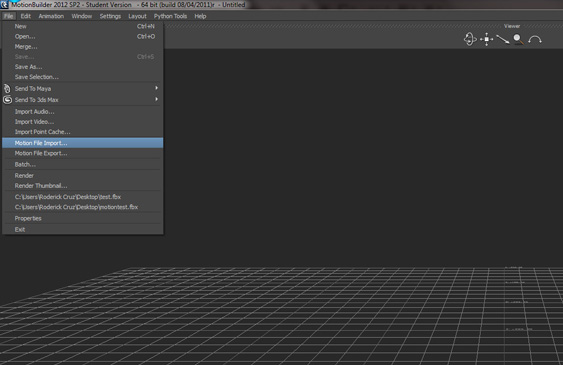Image resolution: width=563 pixels, height=365 pixels.
Task: Open recent file test.fbx
Action: [x=83, y=197]
